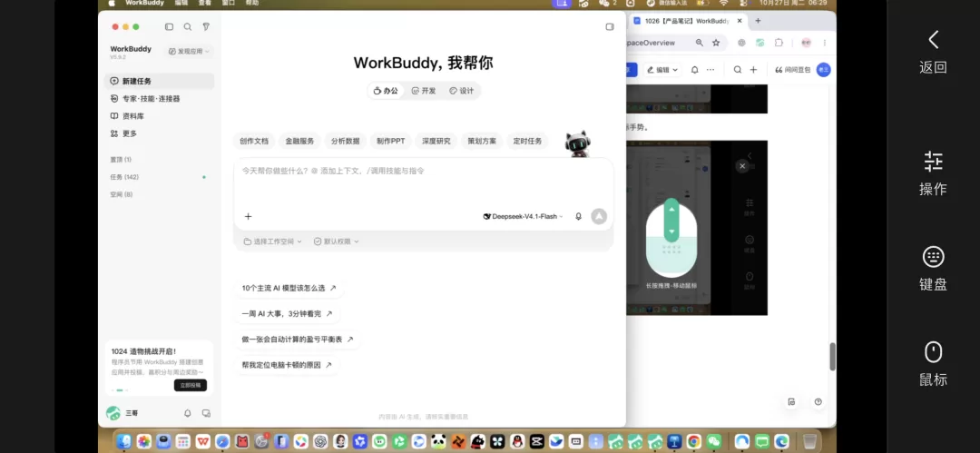Tap 鼠标 in the remote control panel
This screenshot has height=453, width=980.
(933, 364)
